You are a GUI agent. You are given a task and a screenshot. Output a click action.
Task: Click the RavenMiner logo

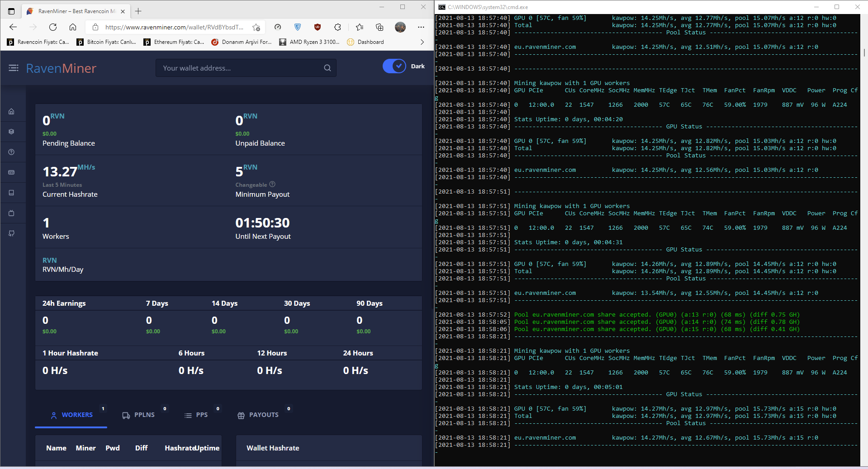coord(61,68)
